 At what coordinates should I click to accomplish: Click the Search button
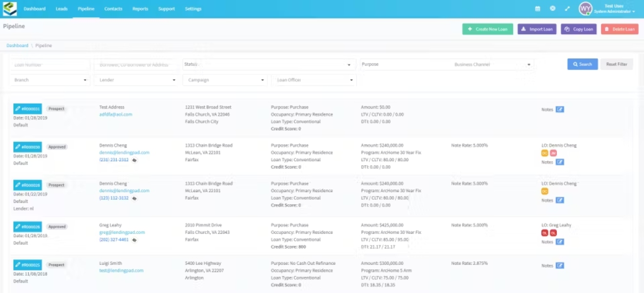pyautogui.click(x=583, y=64)
